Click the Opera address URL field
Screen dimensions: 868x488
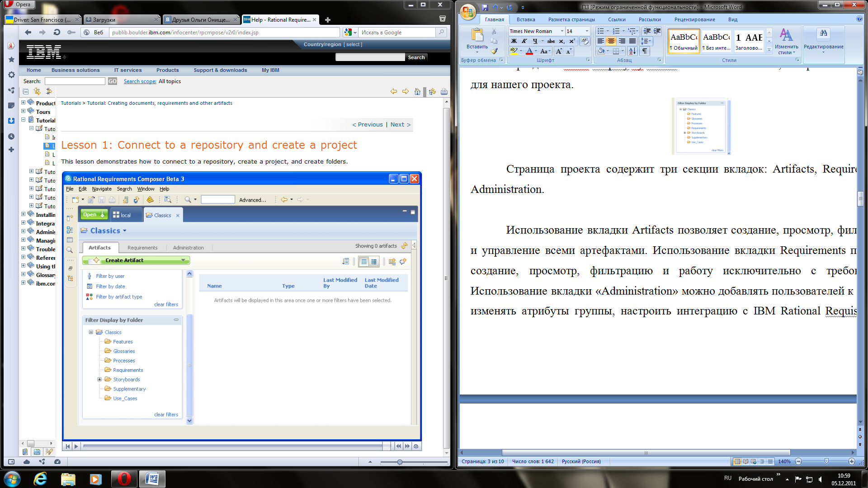[225, 32]
